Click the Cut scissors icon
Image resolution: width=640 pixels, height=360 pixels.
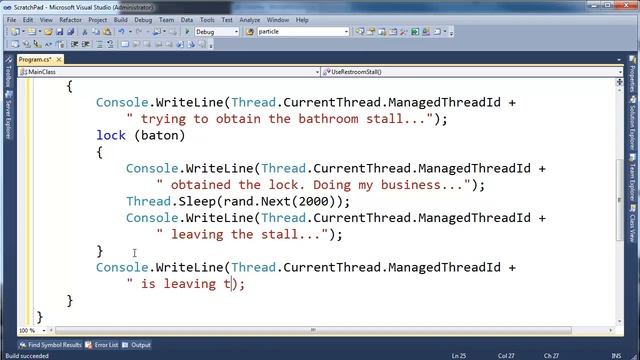coord(85,32)
